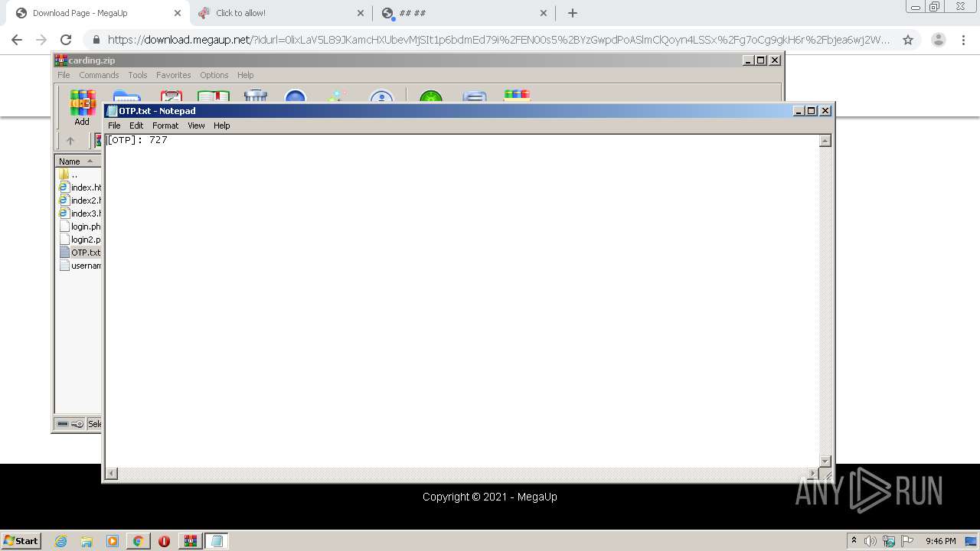
Task: Click the Find icon in WinRAR toolbar
Action: (x=296, y=96)
